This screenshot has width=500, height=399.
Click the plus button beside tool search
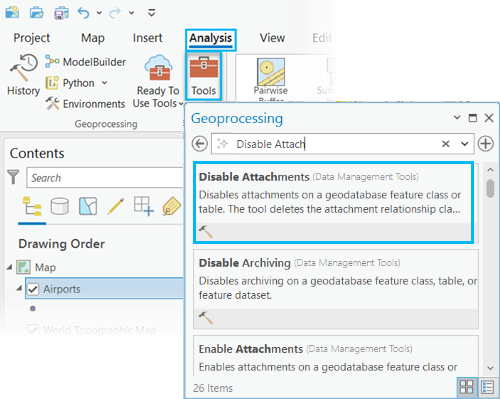486,144
